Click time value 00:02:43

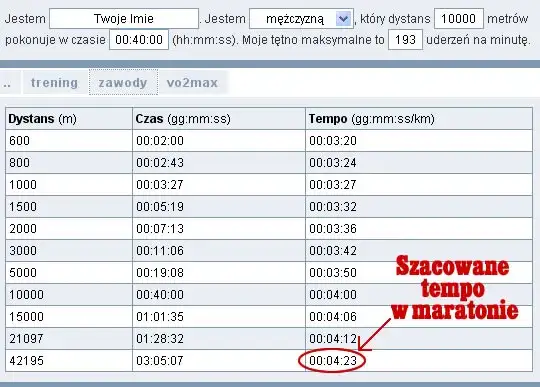(x=160, y=163)
